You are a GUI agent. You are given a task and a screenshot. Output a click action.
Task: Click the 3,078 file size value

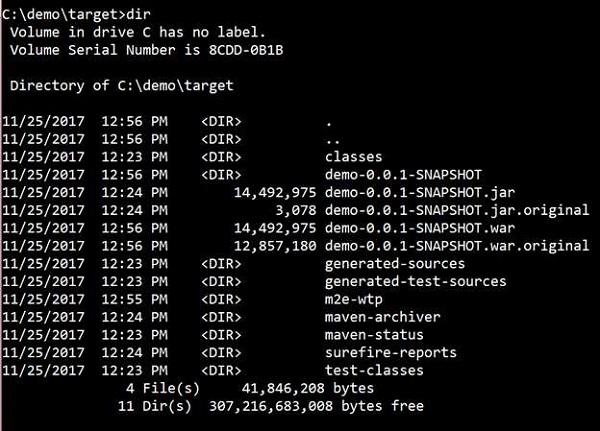(x=296, y=211)
